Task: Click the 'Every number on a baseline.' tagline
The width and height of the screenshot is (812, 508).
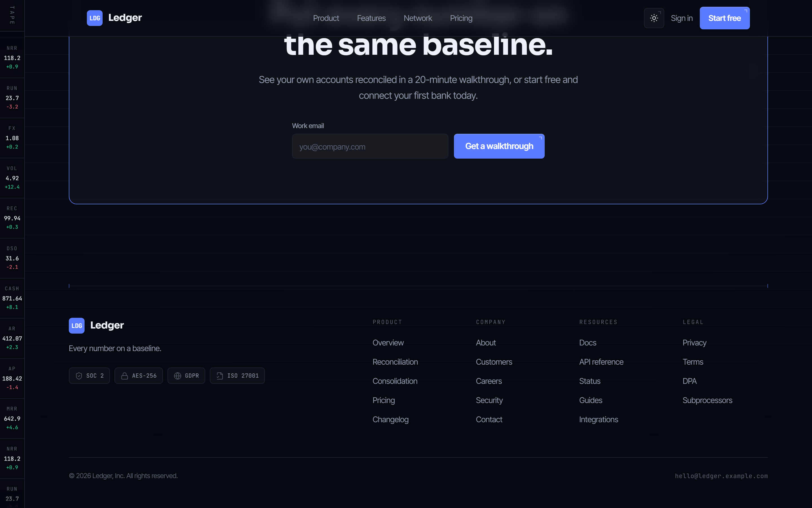Action: pyautogui.click(x=115, y=349)
